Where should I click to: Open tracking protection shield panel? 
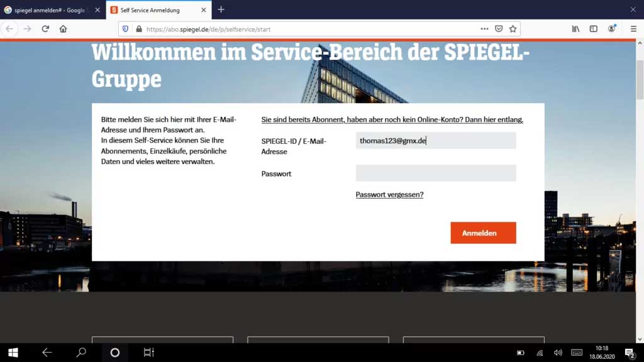point(125,29)
